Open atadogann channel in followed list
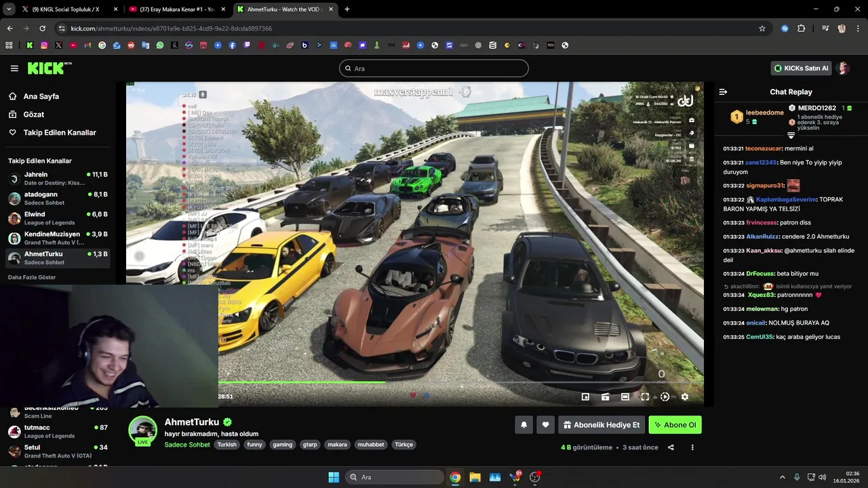This screenshot has height=488, width=868. pyautogui.click(x=58, y=199)
